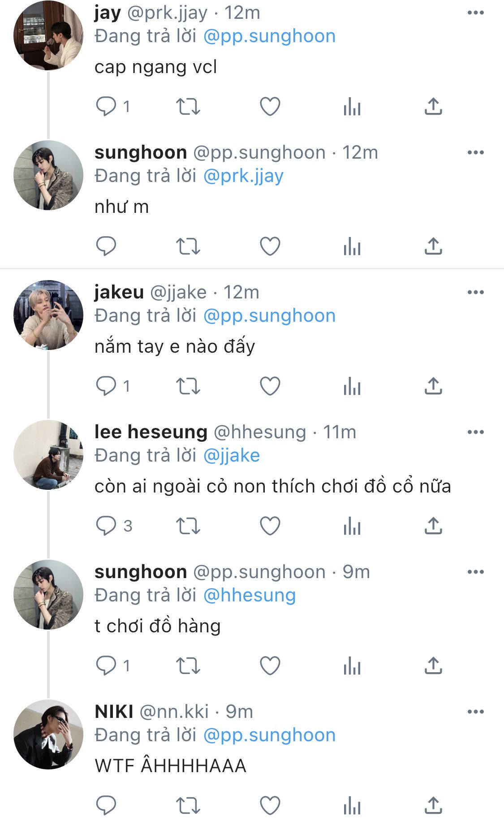
Task: Reply to lee heseung's tweet
Action: [x=106, y=526]
